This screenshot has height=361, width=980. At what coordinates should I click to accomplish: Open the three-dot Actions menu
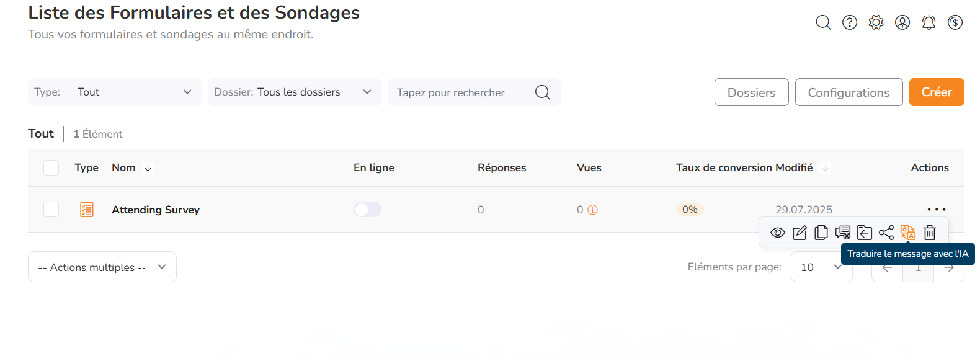[936, 210]
